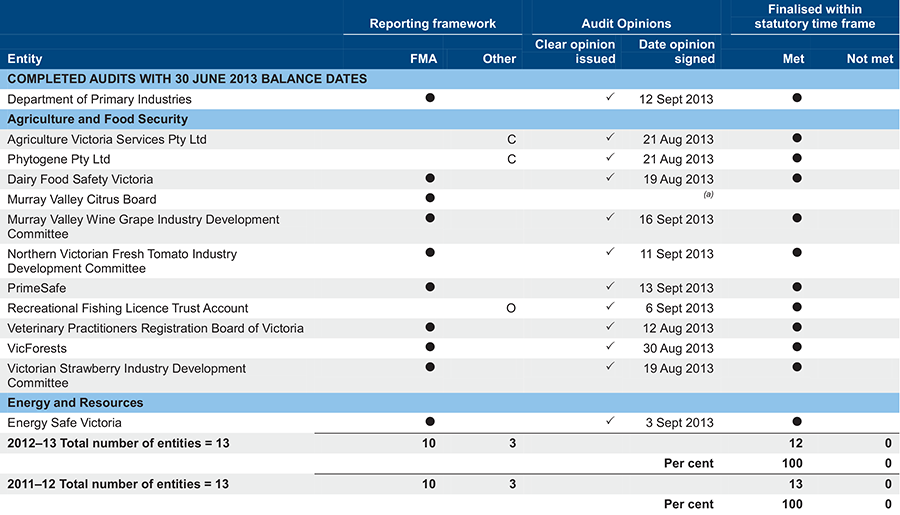
Task: Click the Met total '12' for 2012–13
Action: (796, 444)
